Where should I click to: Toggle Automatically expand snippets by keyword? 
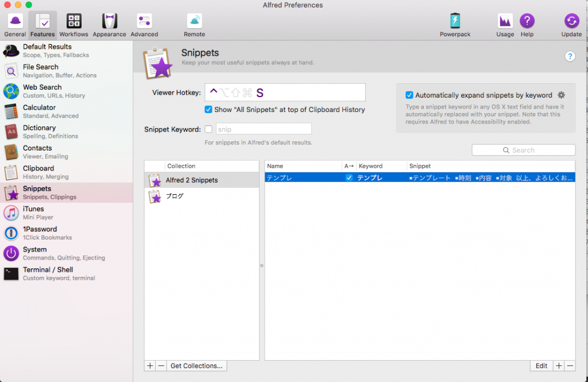point(409,95)
